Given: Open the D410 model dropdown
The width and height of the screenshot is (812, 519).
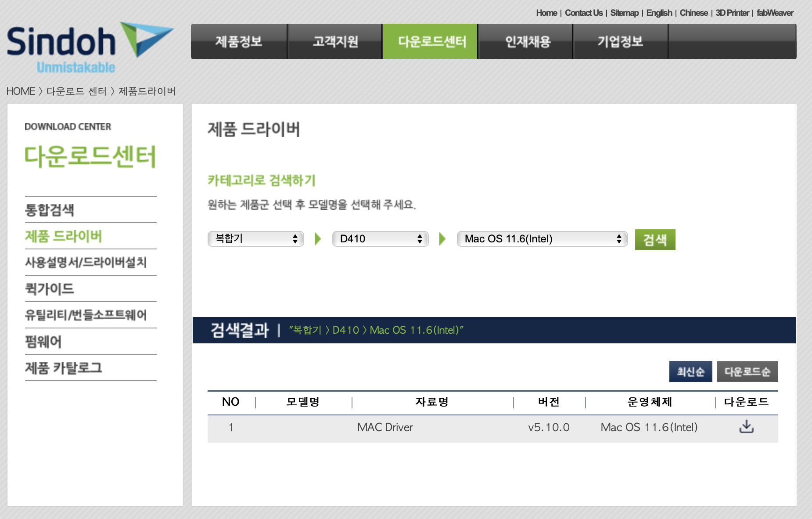Looking at the screenshot, I should [x=381, y=239].
